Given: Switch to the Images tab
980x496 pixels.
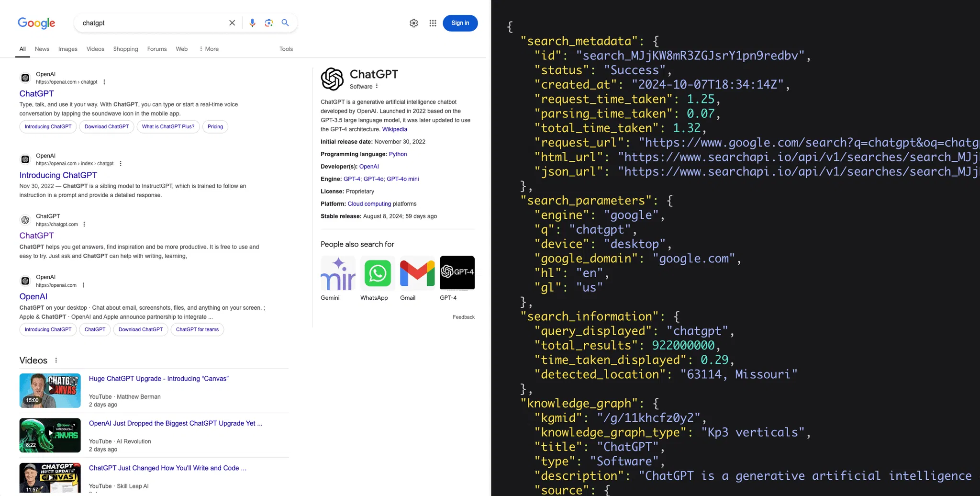Looking at the screenshot, I should click(68, 49).
